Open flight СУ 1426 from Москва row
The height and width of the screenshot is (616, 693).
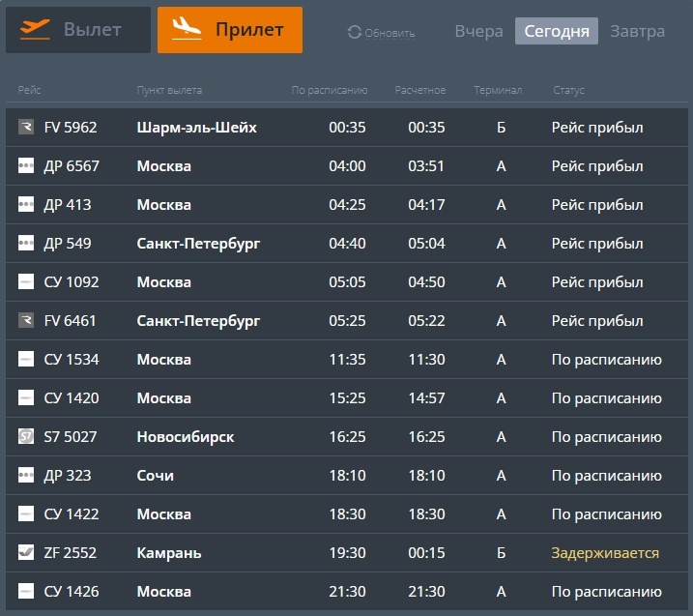[346, 591]
